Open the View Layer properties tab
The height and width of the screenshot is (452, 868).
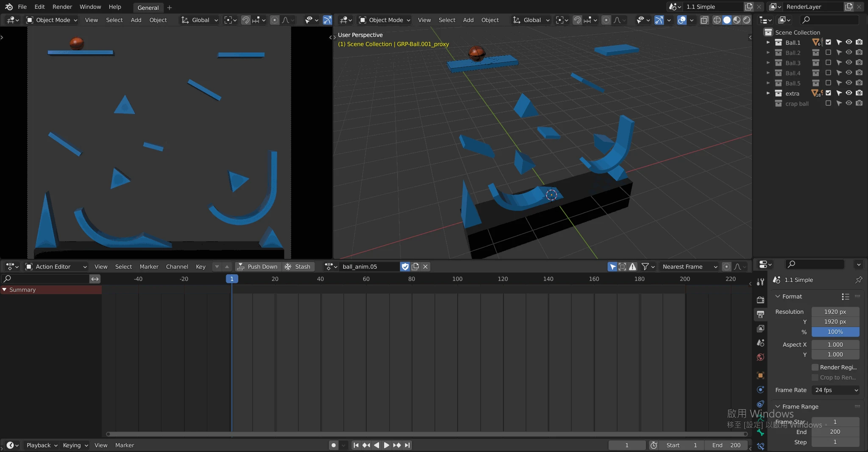[x=760, y=329]
